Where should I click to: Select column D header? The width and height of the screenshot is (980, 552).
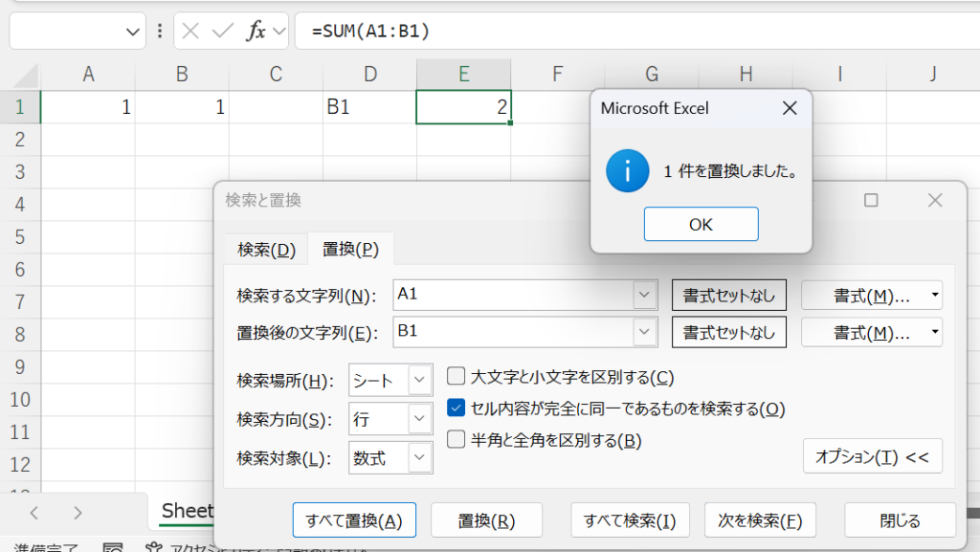tap(370, 75)
